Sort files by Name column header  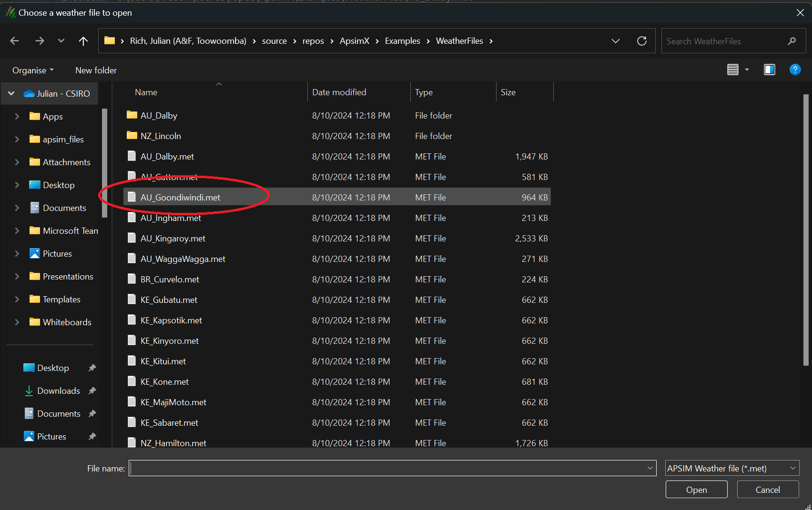[x=146, y=92]
